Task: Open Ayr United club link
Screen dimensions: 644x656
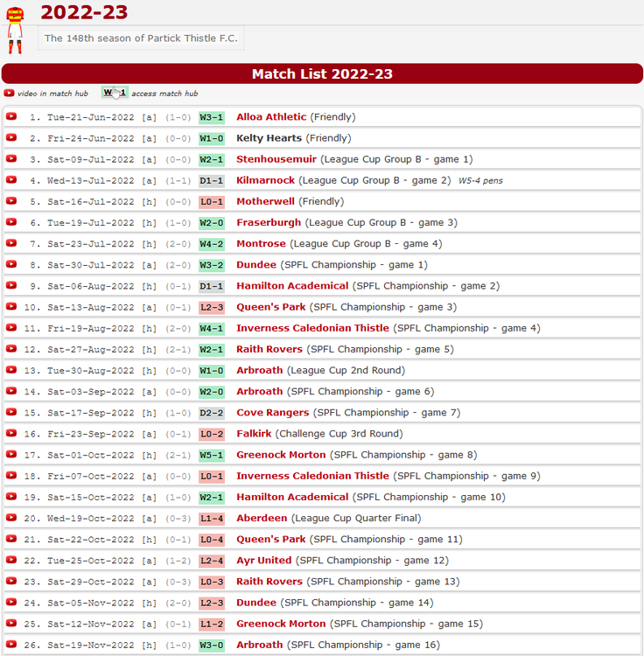Action: [263, 560]
